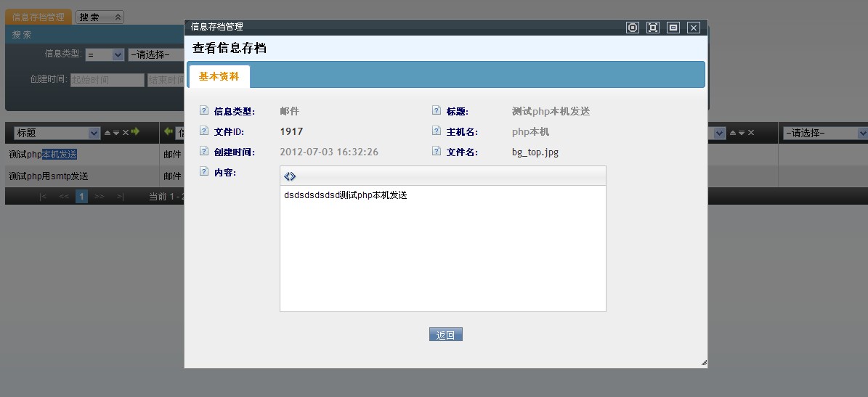
Task: Click the round stop-style icon in dialog title bar
Action: 633,28
